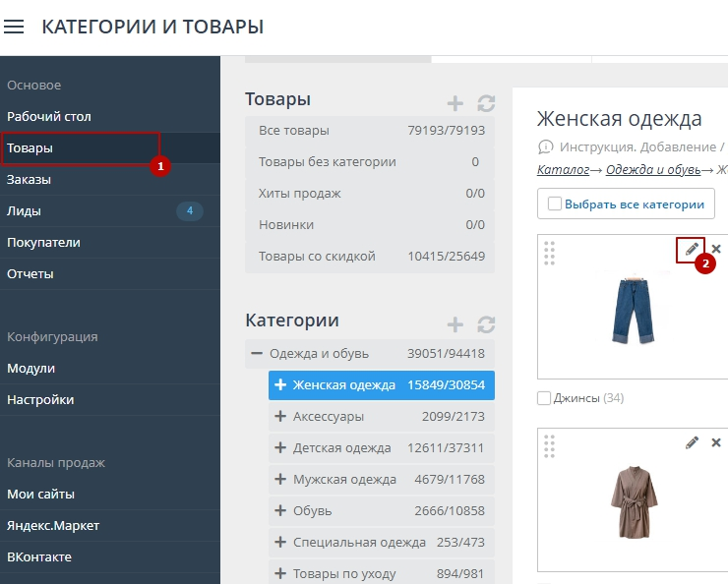Viewport: 728px width, 584px height.
Task: Add a new category with plus icon
Action: click(455, 324)
